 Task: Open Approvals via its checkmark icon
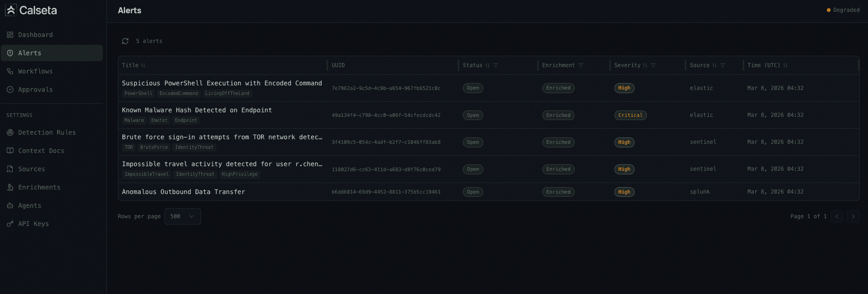(x=9, y=89)
